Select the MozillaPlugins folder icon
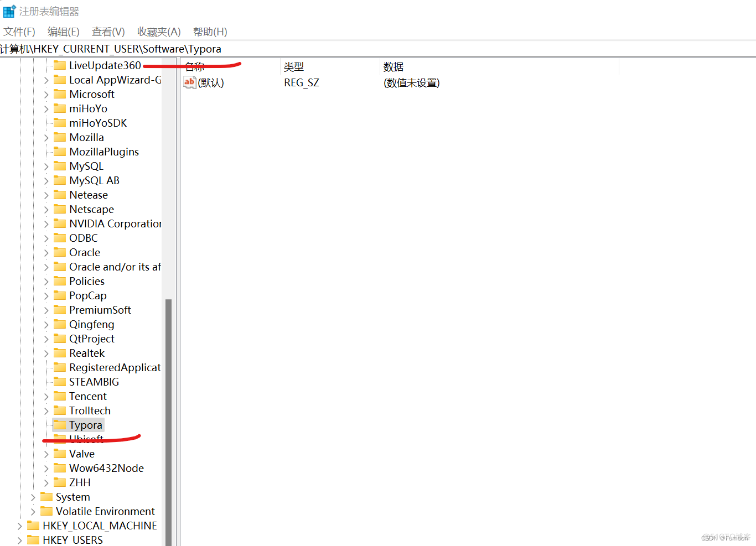This screenshot has height=546, width=756. pyautogui.click(x=60, y=152)
